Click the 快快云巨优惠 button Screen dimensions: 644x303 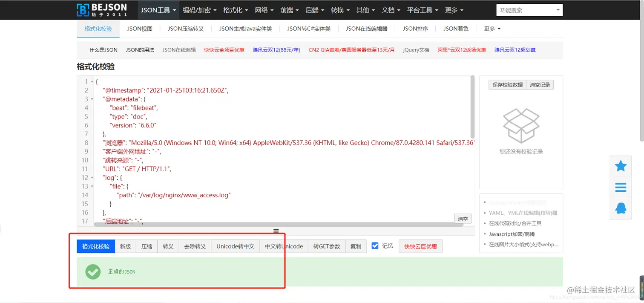tap(420, 246)
